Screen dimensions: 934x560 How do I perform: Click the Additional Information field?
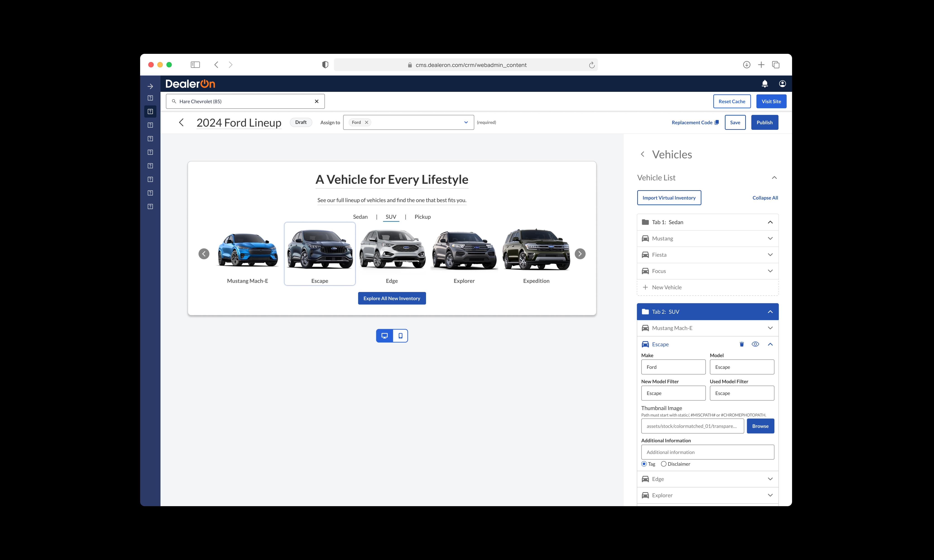click(708, 452)
